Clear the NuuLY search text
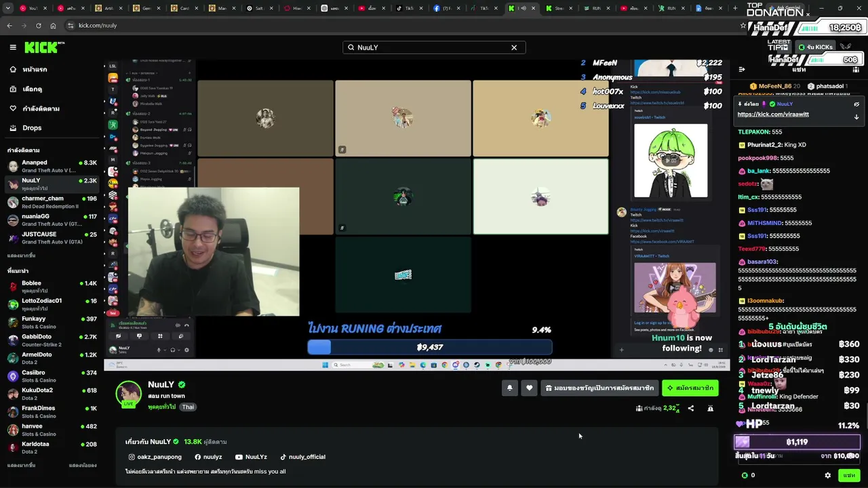 click(514, 47)
